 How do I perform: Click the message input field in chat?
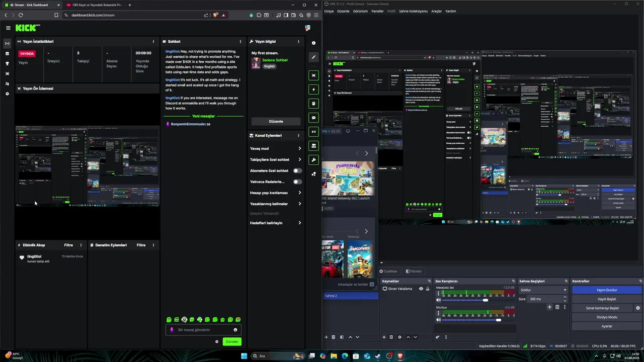(203, 330)
